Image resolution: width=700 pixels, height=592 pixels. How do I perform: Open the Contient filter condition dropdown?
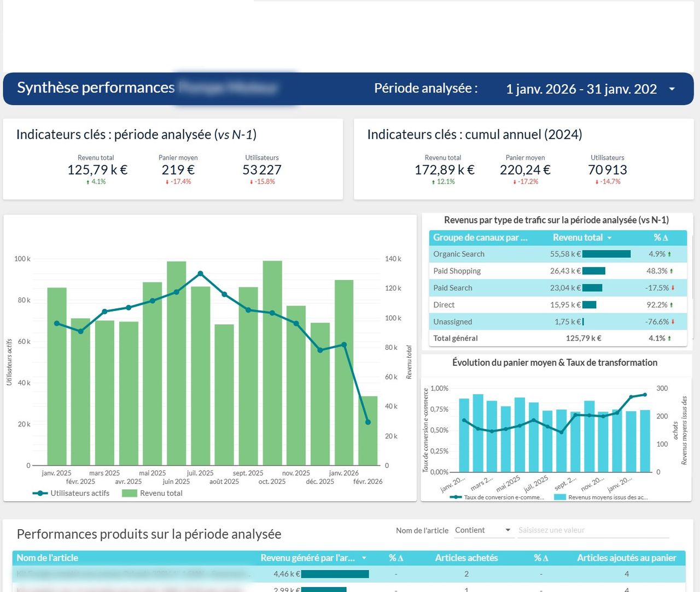[x=484, y=530]
